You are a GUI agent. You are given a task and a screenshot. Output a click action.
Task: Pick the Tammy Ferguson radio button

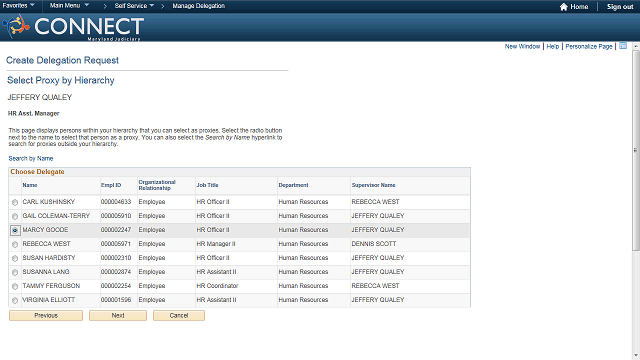click(x=15, y=287)
